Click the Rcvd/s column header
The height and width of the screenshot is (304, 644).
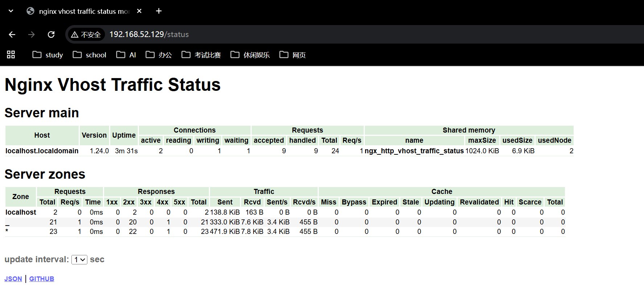click(304, 202)
